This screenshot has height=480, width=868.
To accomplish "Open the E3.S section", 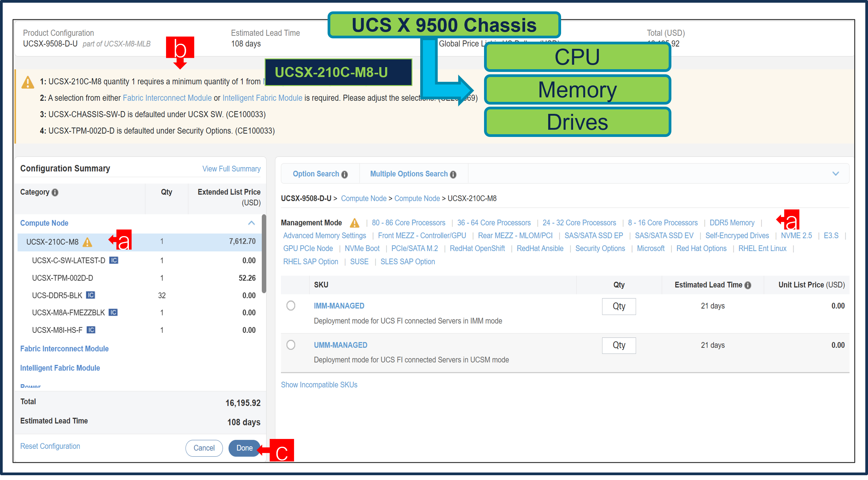I will pyautogui.click(x=831, y=236).
